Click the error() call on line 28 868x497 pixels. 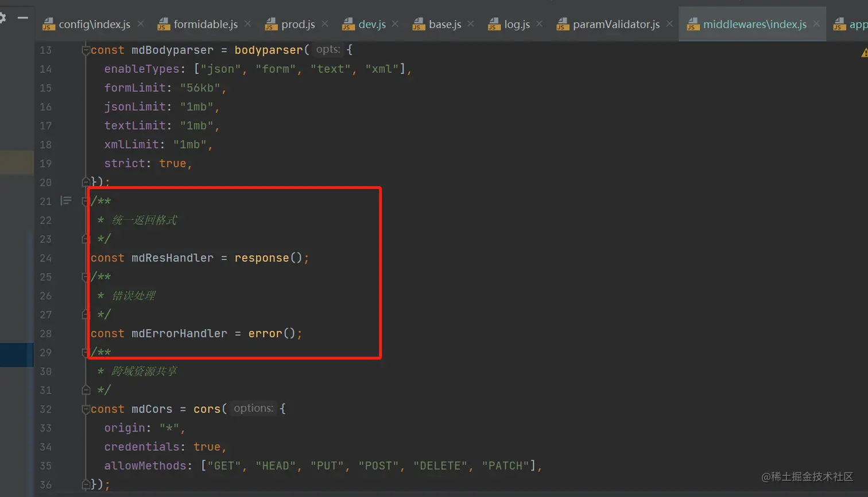coord(272,334)
